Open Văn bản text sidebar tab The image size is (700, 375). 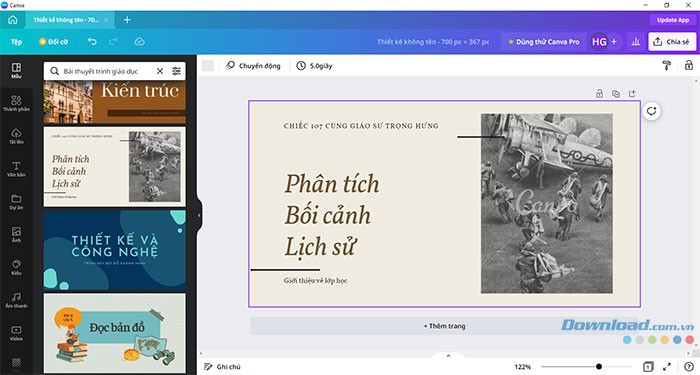[x=16, y=169]
